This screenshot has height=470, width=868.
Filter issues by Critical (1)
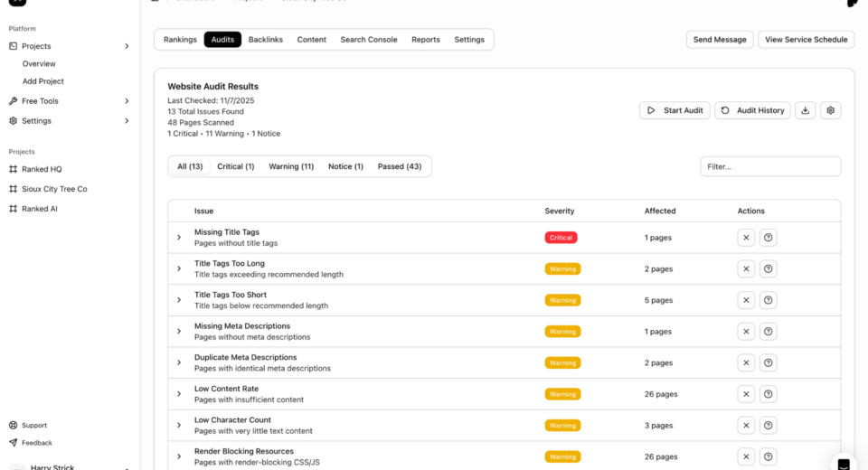pos(235,166)
